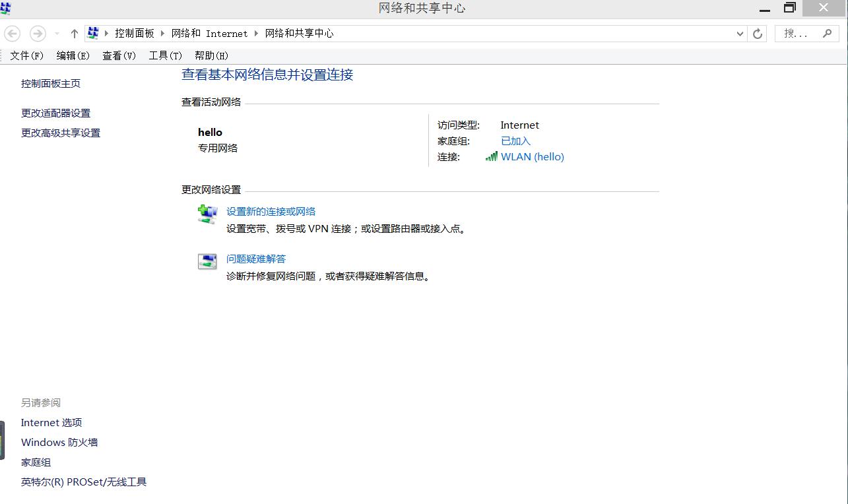The width and height of the screenshot is (848, 504).
Task: Click the troubleshoot problems monitor icon
Action: coord(207,261)
